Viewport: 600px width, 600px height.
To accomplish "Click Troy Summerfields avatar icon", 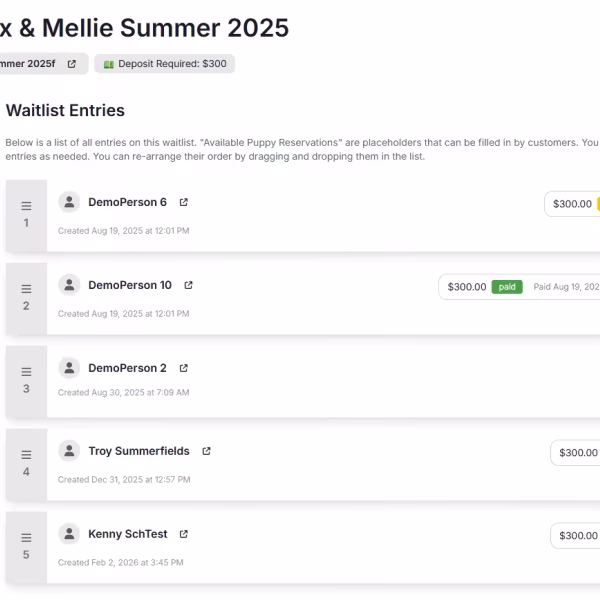I will [69, 451].
